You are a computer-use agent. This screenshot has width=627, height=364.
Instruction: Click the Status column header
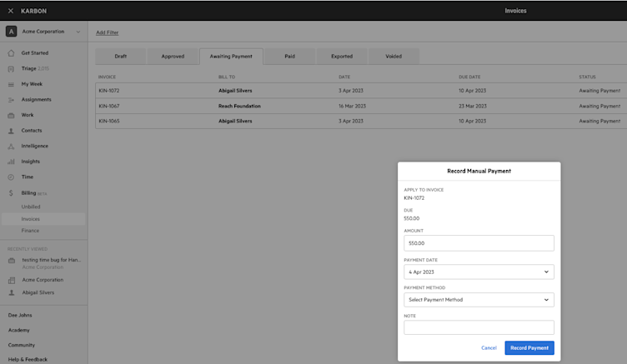pyautogui.click(x=588, y=77)
